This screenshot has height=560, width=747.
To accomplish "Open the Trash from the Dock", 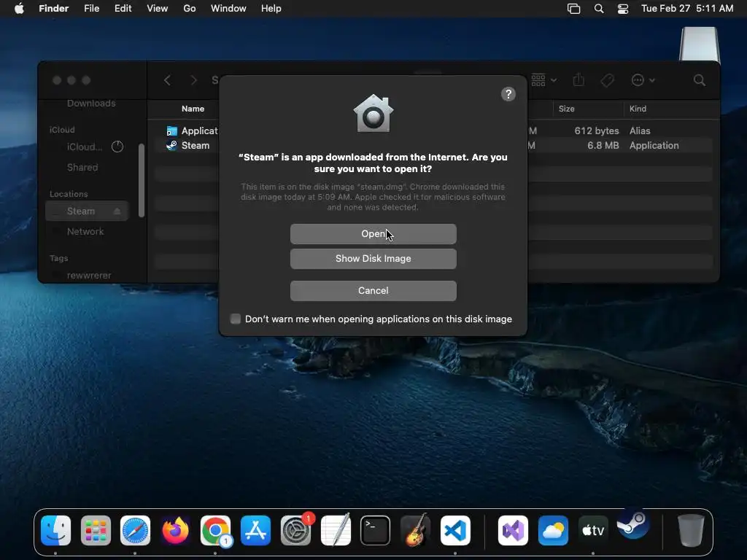I will pos(691,530).
